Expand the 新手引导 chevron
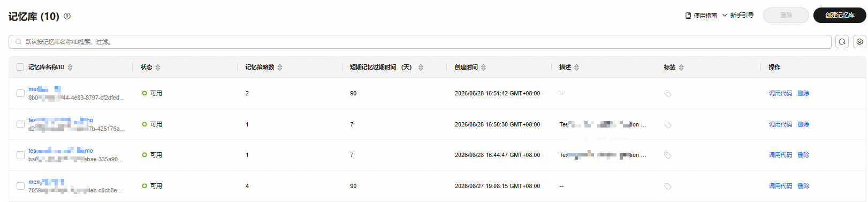The height and width of the screenshot is (202, 868). (x=725, y=16)
